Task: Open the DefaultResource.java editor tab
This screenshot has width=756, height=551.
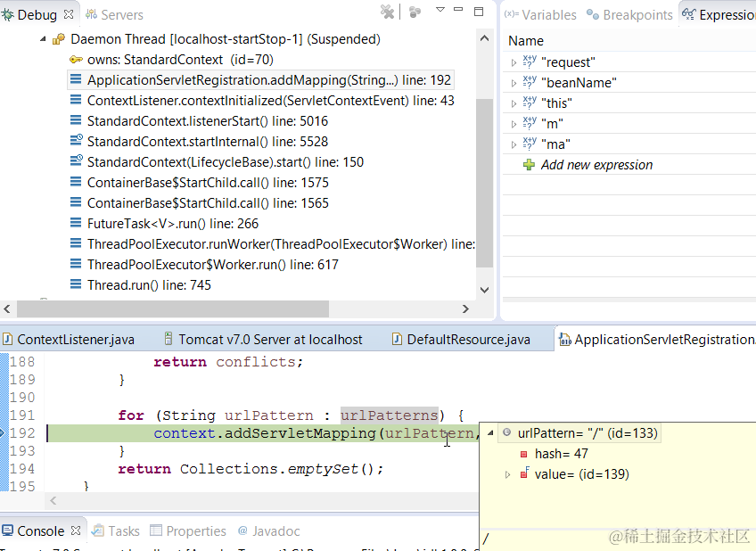Action: [462, 340]
